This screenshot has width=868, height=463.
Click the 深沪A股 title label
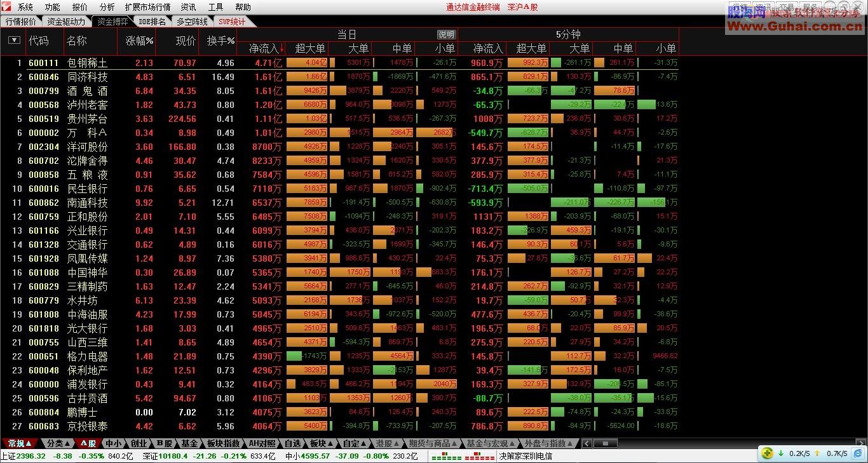[522, 7]
